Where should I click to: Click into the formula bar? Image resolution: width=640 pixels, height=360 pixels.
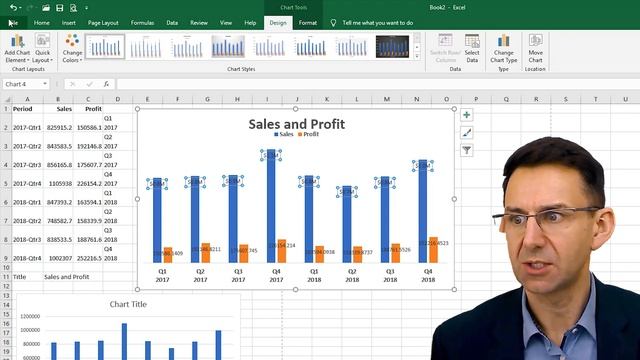point(378,84)
